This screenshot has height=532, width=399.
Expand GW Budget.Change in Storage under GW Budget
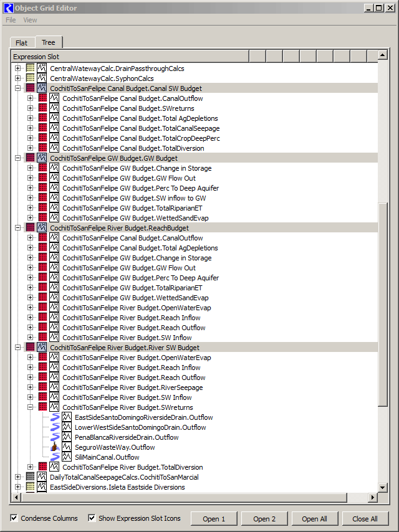point(30,168)
